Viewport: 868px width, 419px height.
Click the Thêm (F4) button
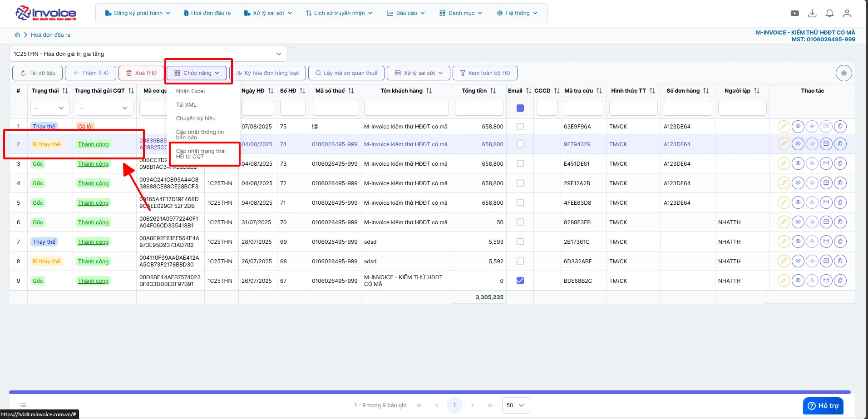(90, 73)
